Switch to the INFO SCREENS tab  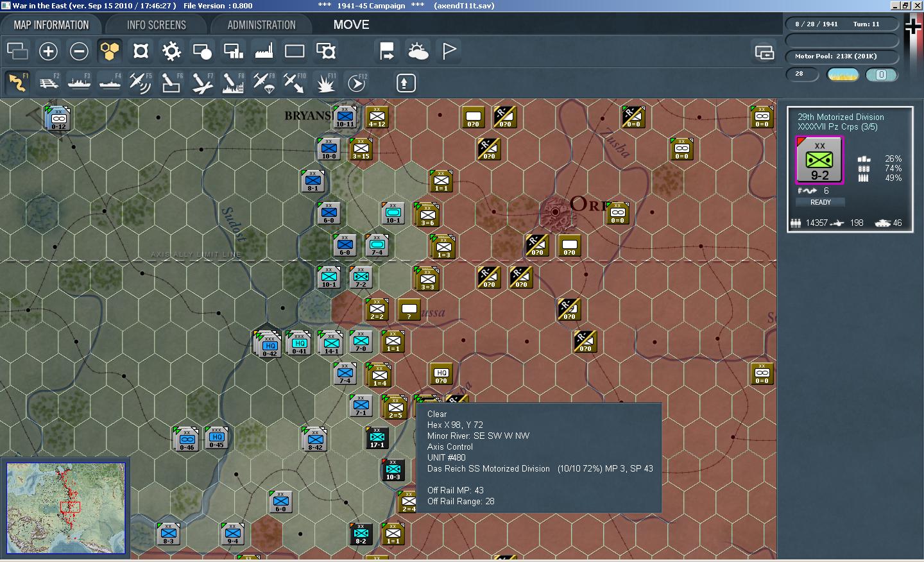coord(156,25)
